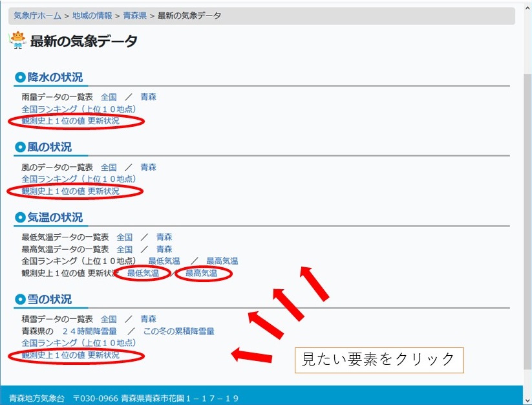The image size is (532, 405).
Task: Open wind 観測史上1位の値 更新状況 link
Action: [70, 191]
